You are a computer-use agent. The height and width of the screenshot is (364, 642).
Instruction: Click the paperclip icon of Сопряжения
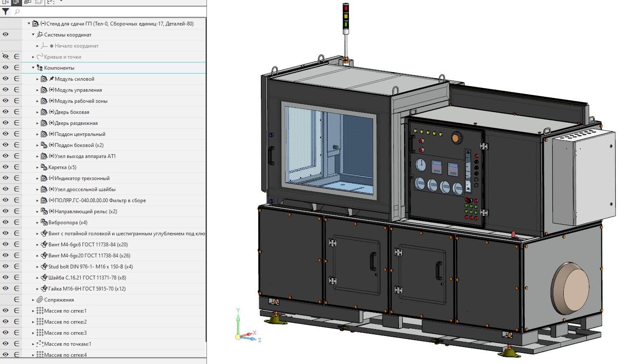40,300
